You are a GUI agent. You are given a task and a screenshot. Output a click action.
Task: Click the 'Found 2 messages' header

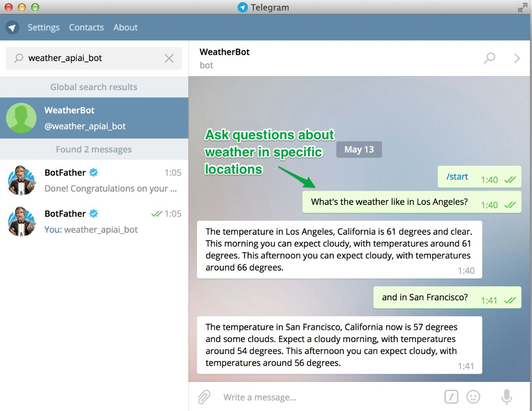(x=94, y=150)
